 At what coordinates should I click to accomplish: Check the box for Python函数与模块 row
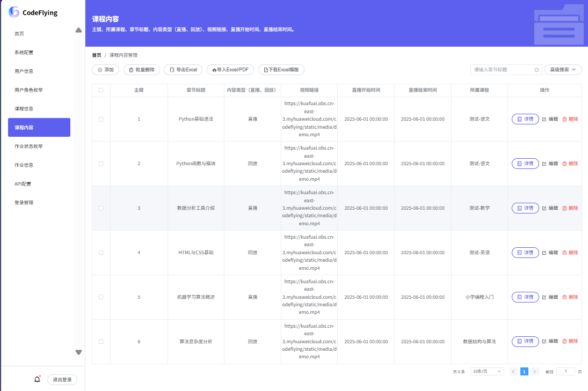coord(101,164)
